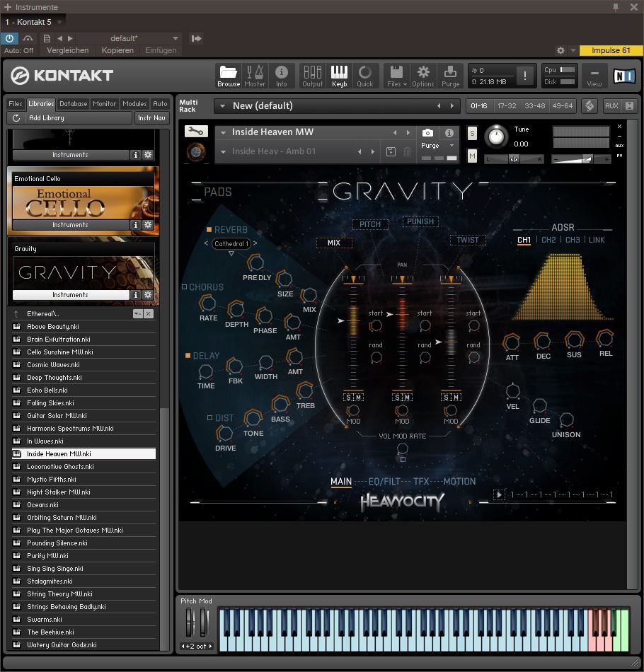Expand the Cathedral 1 reverb type menu
This screenshot has width=644, height=672.
pos(231,254)
